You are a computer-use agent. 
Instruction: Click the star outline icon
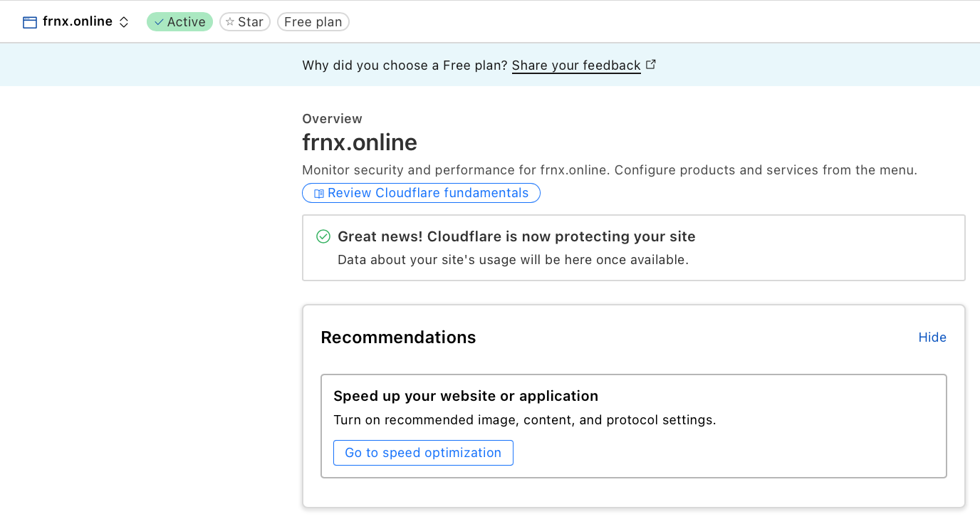(230, 22)
